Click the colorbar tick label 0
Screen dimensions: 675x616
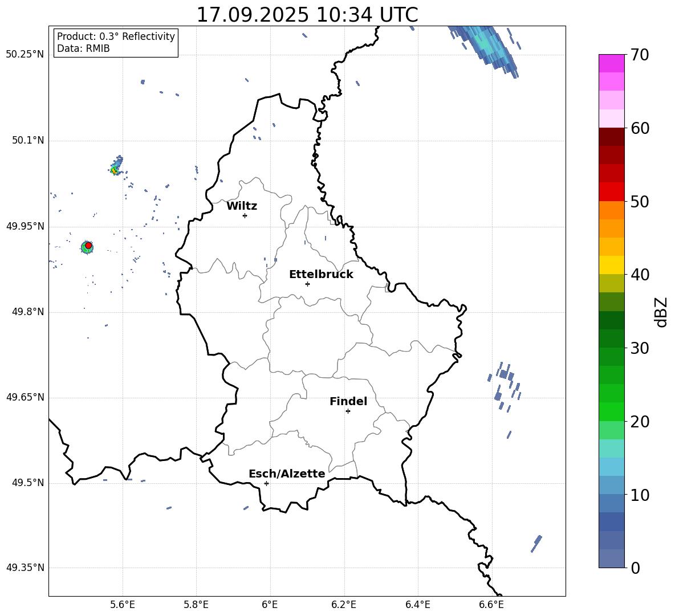point(636,568)
